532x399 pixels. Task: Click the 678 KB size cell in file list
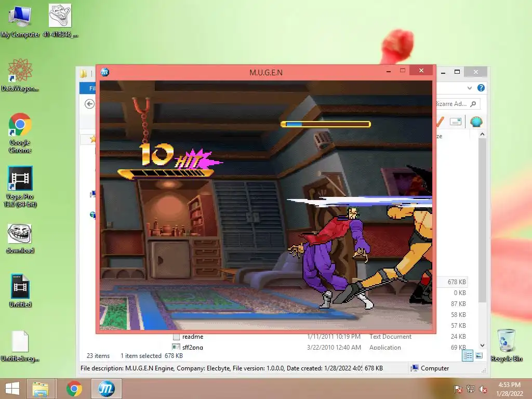click(x=457, y=282)
